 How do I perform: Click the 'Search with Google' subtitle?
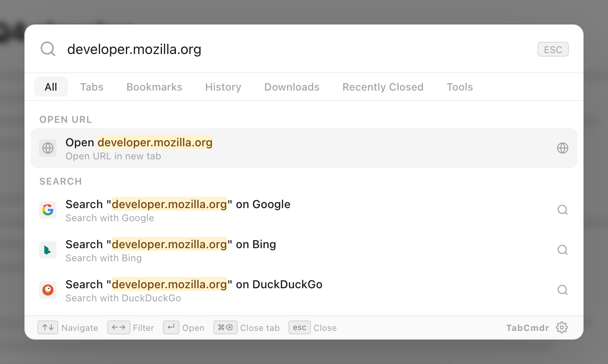(x=110, y=218)
